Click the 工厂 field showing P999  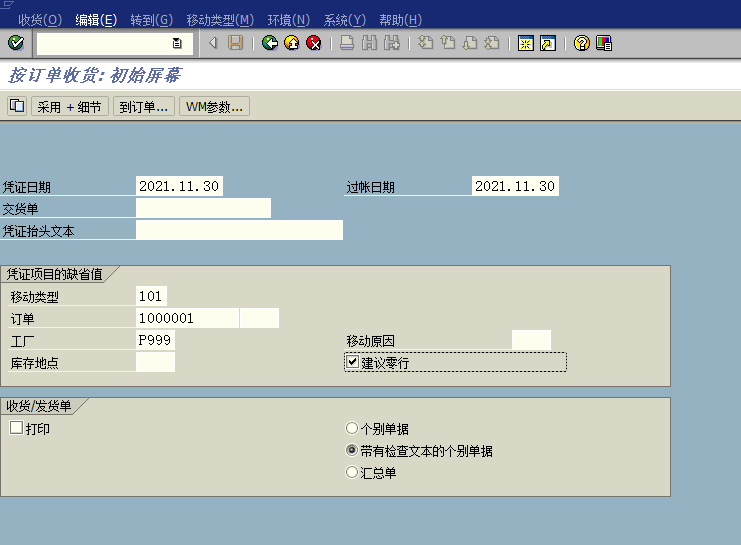(x=155, y=340)
